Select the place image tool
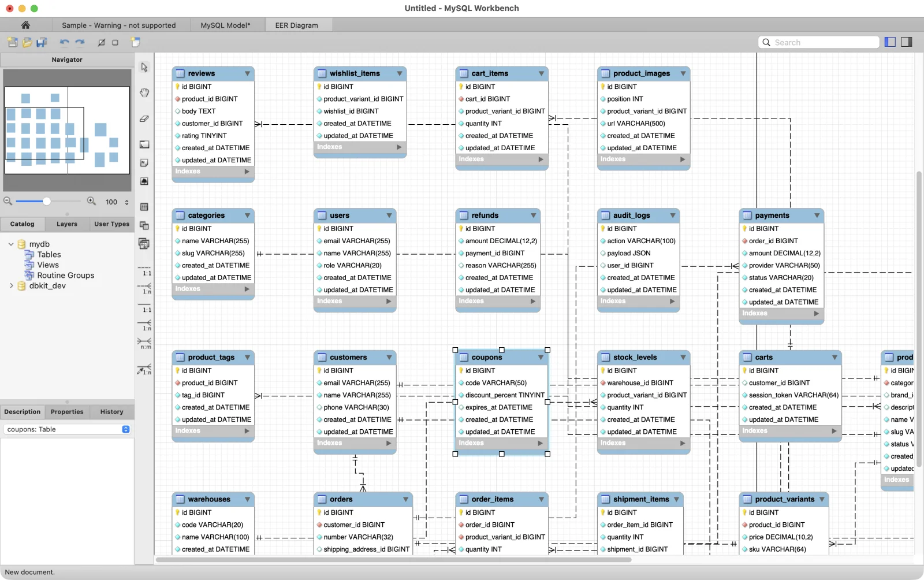 (144, 181)
